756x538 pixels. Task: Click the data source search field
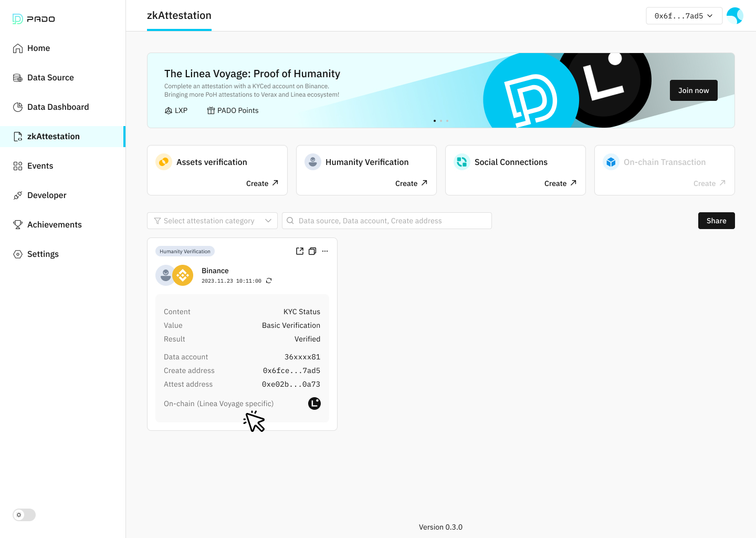click(x=387, y=221)
